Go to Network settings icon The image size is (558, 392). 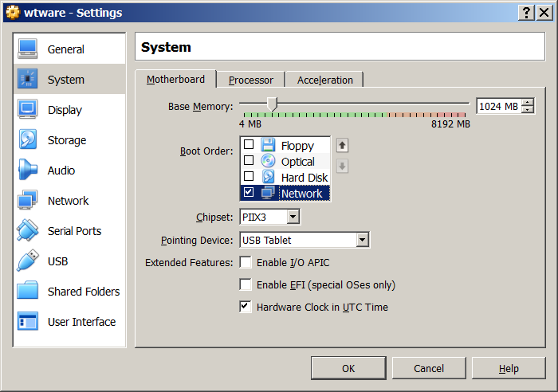pyautogui.click(x=28, y=201)
